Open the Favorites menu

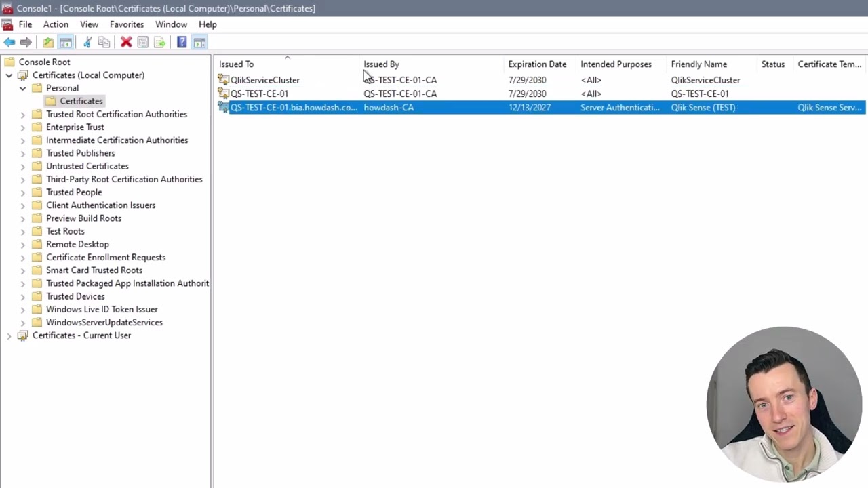(127, 24)
